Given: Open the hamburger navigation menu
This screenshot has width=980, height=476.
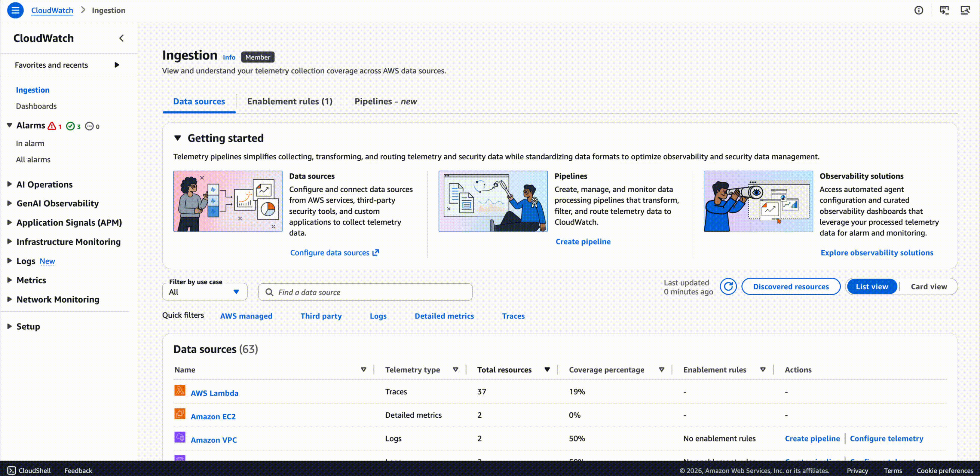Looking at the screenshot, I should coord(15,10).
